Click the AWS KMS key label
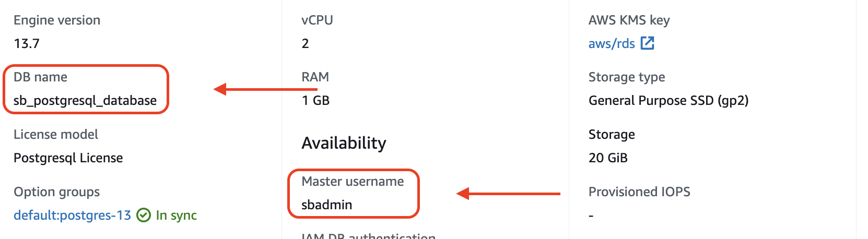Screen dimensions: 868x239 pos(629,20)
